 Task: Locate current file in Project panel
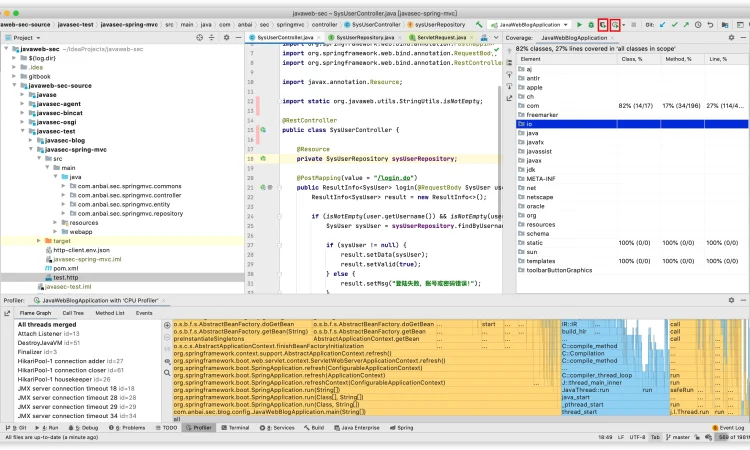[199, 37]
